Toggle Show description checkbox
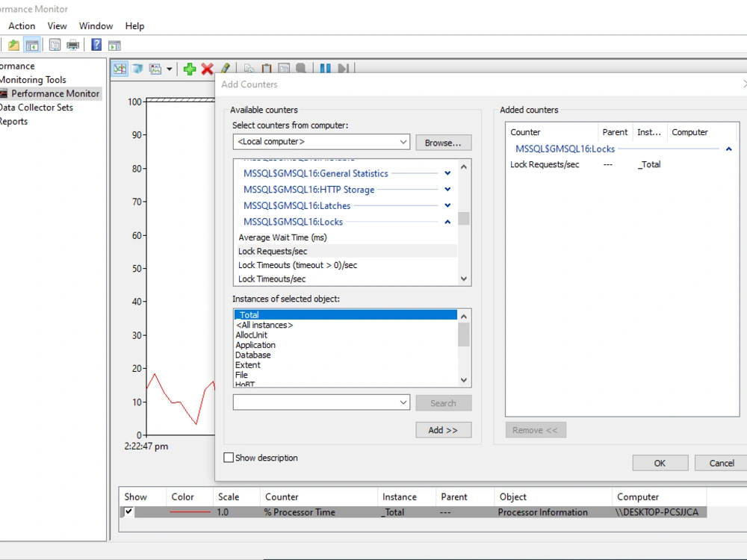This screenshot has height=560, width=747. 229,458
